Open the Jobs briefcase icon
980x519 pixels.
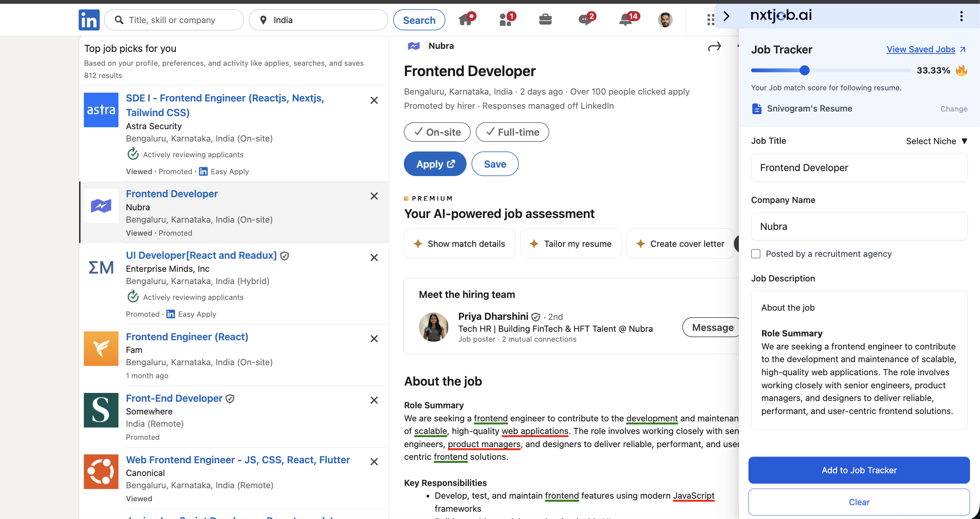pos(546,20)
